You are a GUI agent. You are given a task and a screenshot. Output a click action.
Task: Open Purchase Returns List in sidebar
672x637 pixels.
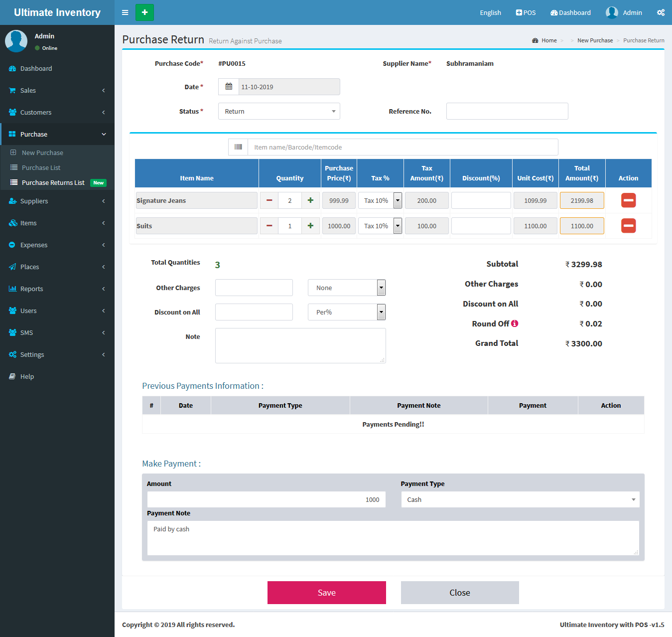53,183
